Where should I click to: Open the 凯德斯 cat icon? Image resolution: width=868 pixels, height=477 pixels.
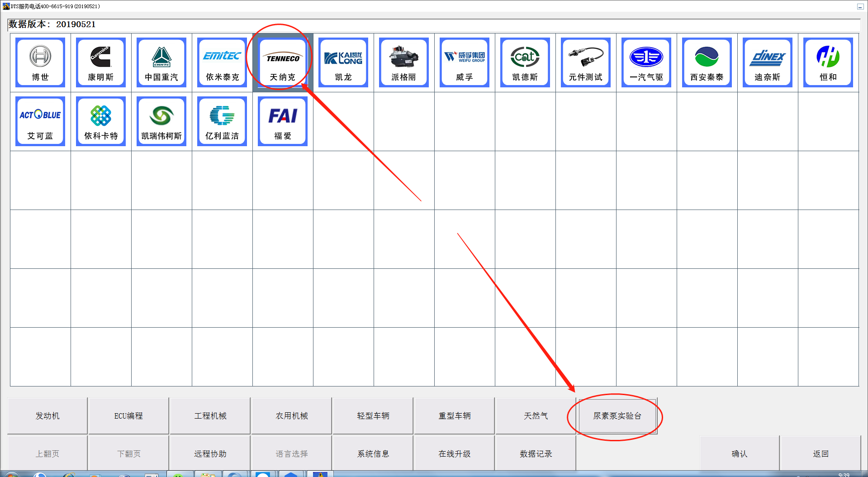point(525,62)
